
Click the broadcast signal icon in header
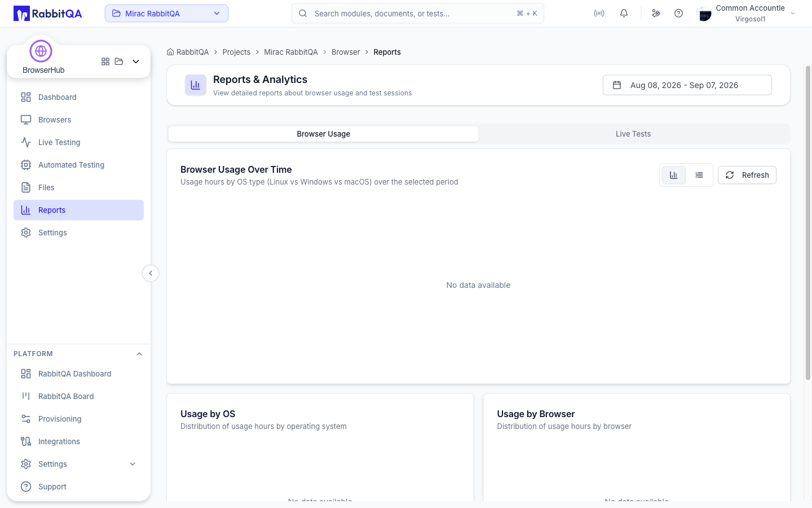click(599, 14)
